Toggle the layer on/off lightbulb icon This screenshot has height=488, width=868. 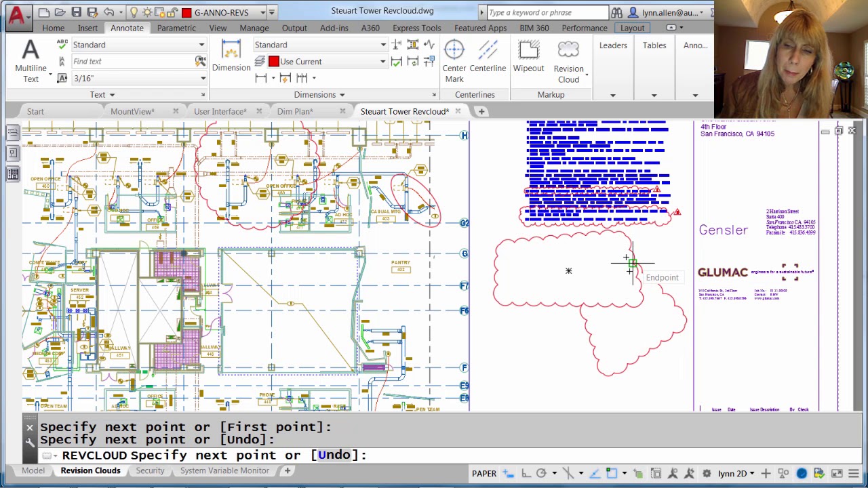click(134, 12)
